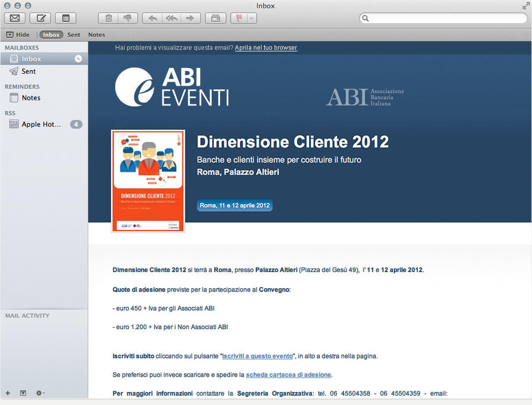Screen dimensions: 532x405
Task: Open 'scheda cartacea di adesione' link
Action: pyautogui.click(x=288, y=375)
